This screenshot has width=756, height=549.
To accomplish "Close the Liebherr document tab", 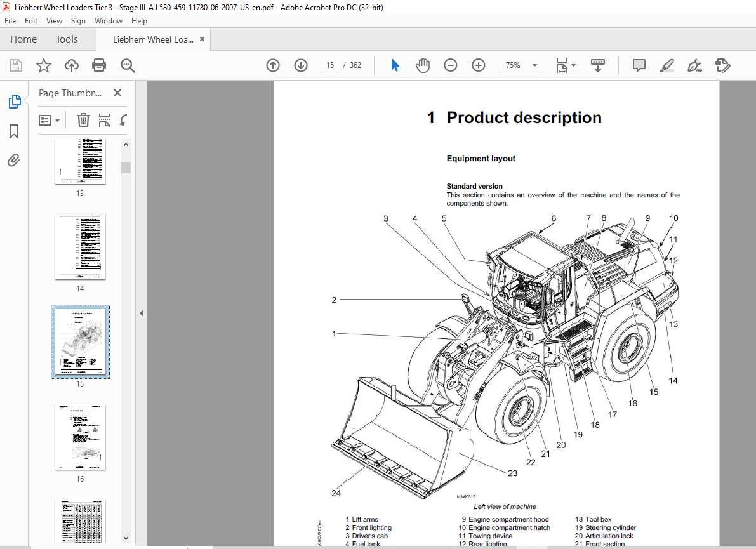I will point(202,39).
